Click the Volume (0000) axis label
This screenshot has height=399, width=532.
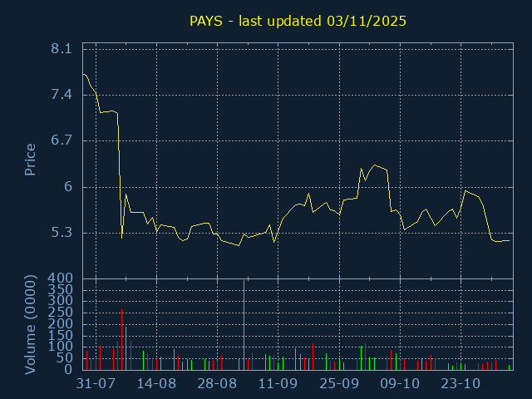[30, 323]
